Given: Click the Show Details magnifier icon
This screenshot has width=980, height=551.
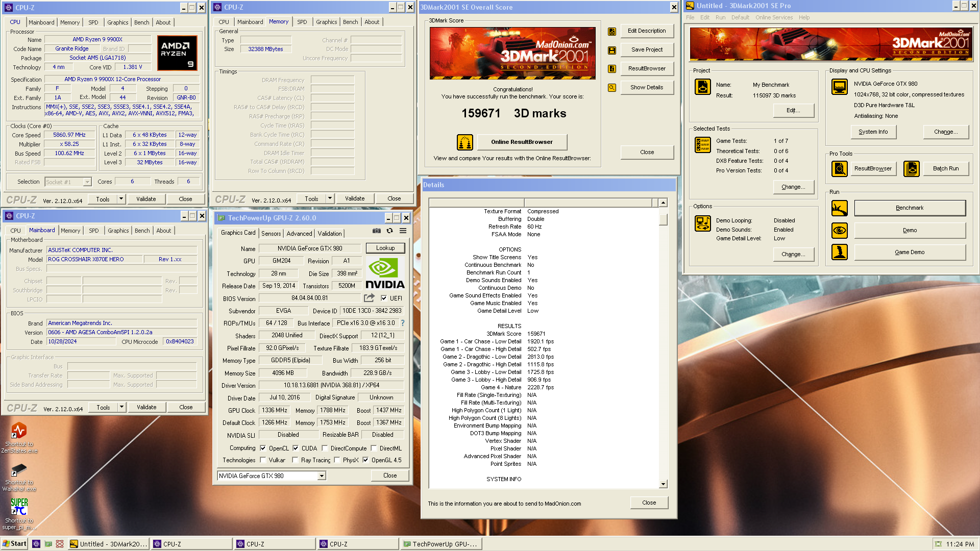Looking at the screenshot, I should click(612, 88).
